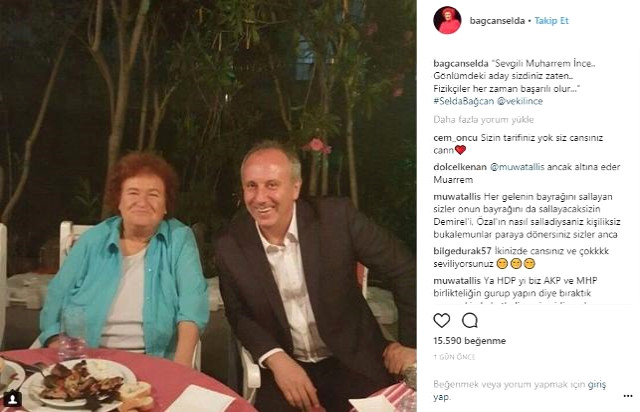
Task: Open the bagcanselda username in the caption
Action: [461, 64]
